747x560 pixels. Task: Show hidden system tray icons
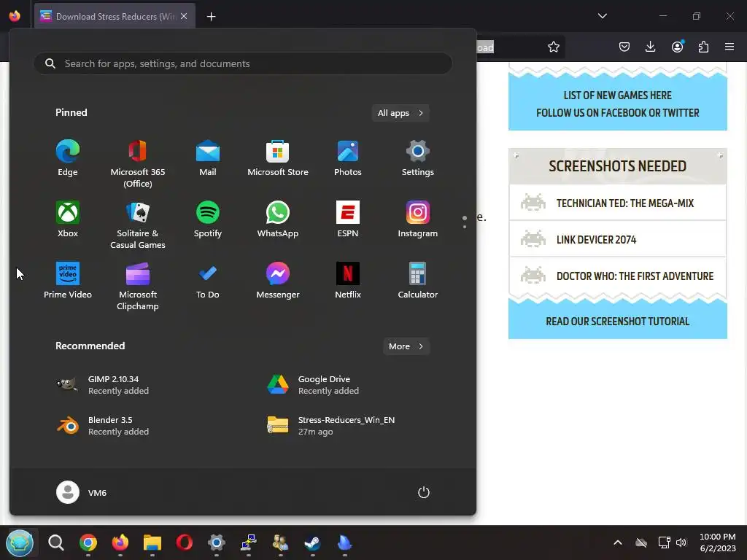617,542
